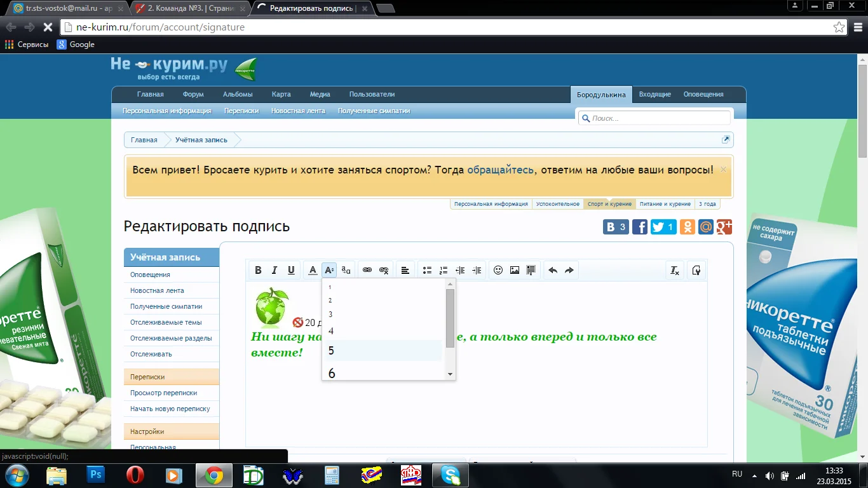Open Входящие inbox
This screenshot has height=488, width=868.
pos(655,94)
